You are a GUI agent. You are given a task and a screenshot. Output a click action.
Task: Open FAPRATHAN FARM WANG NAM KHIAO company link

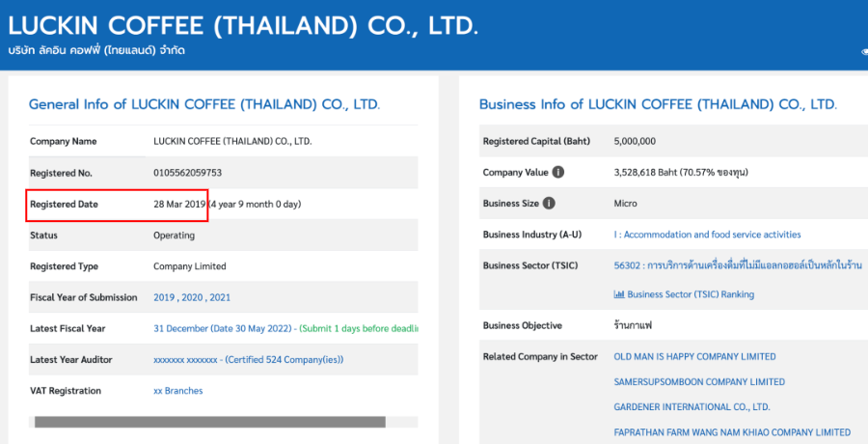[732, 432]
